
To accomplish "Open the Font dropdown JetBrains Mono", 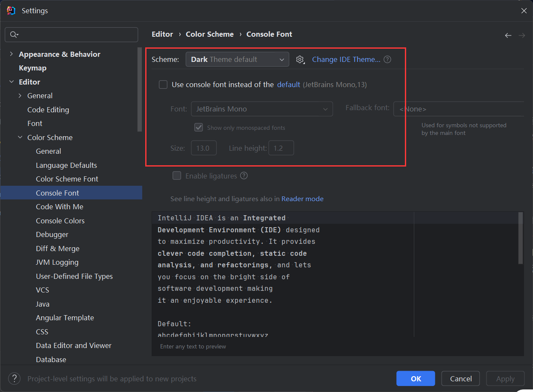I will (262, 109).
